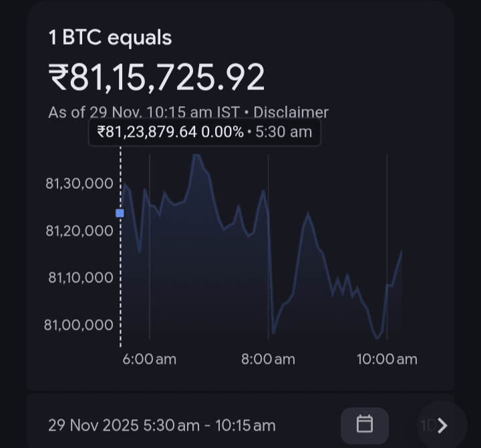Click the price tooltip showing 5:30 am
Image resolution: width=481 pixels, height=448 pixels.
204,132
